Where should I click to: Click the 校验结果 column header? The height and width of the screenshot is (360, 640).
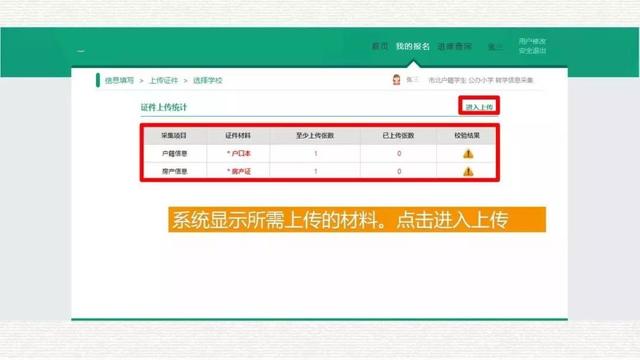(x=467, y=135)
